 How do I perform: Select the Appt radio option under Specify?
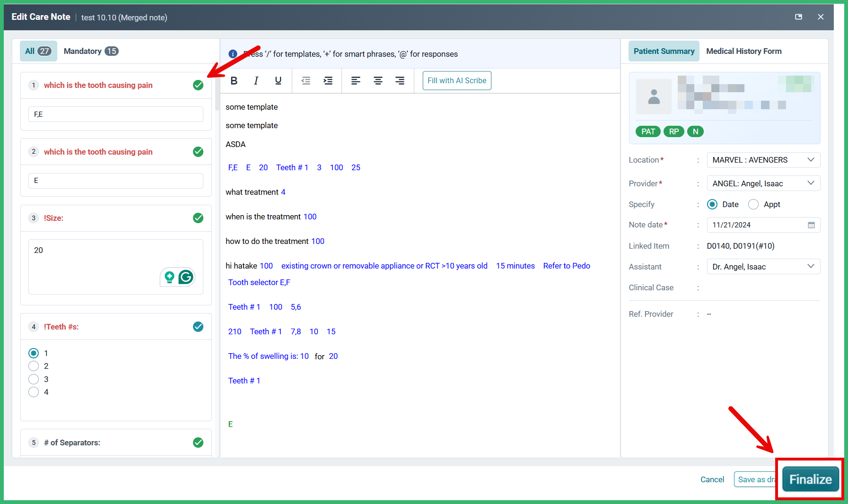pos(753,204)
